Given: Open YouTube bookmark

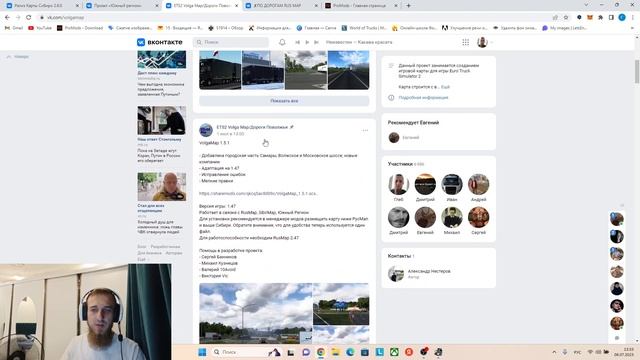Looking at the screenshot, I should [x=40, y=28].
